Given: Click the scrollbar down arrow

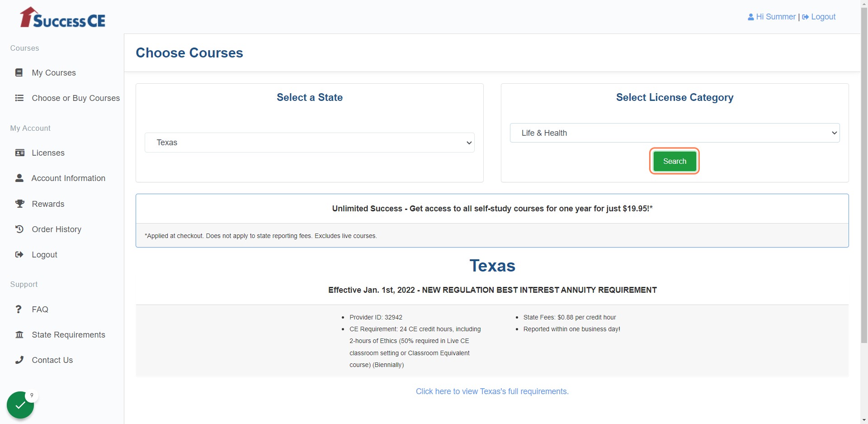Looking at the screenshot, I should (864, 420).
